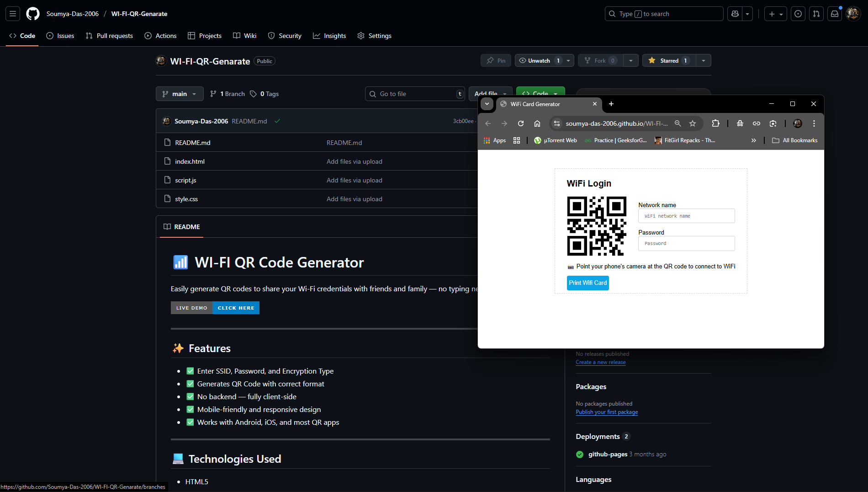Open Soumya-Das-2006 commit author link
The height and width of the screenshot is (492, 868).
201,121
